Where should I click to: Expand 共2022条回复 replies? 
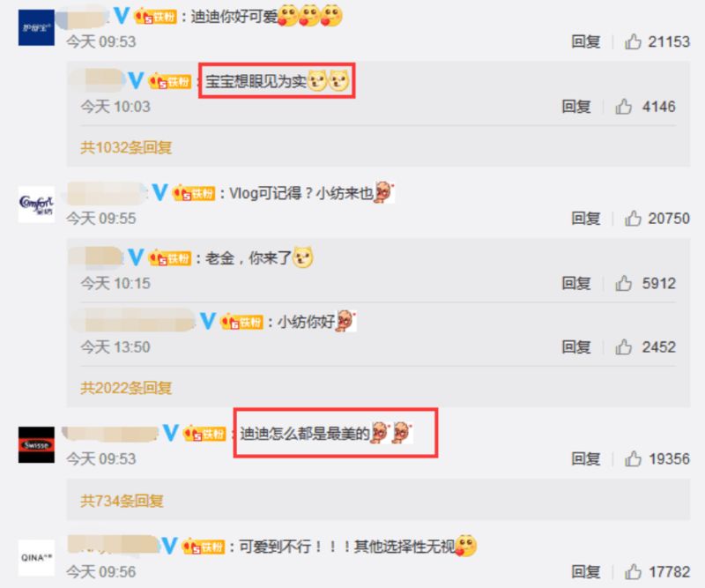tap(126, 387)
